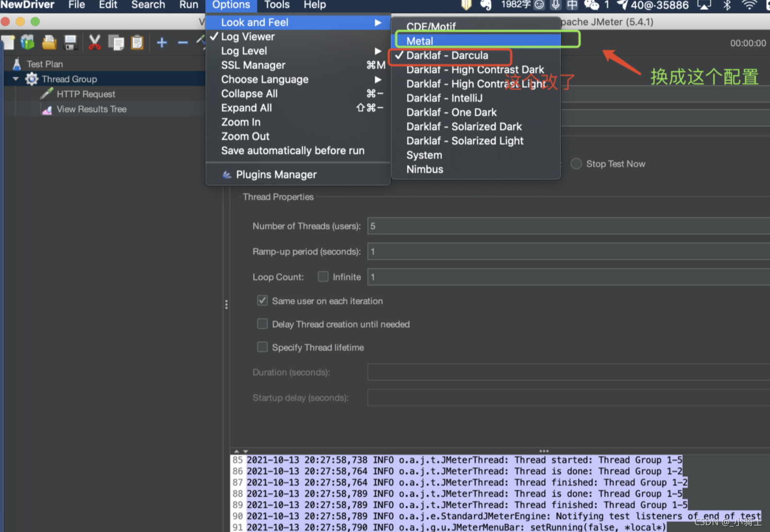770x532 pixels.
Task: Enable Specify Thread lifetime checkbox
Action: coord(262,347)
